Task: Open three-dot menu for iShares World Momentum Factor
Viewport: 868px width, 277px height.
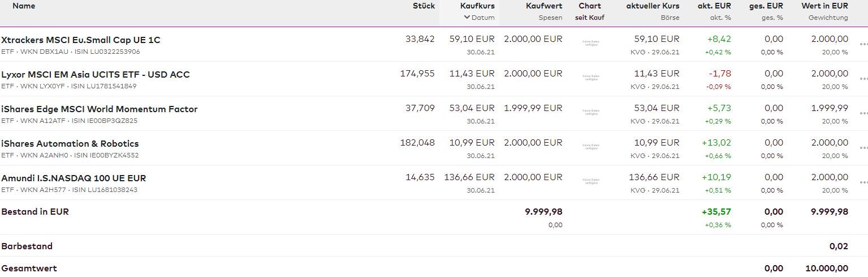Action: (863, 113)
